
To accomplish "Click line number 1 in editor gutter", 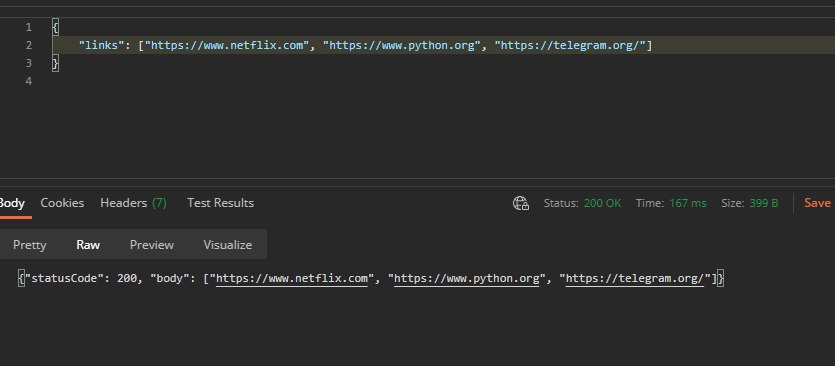I will [28, 27].
